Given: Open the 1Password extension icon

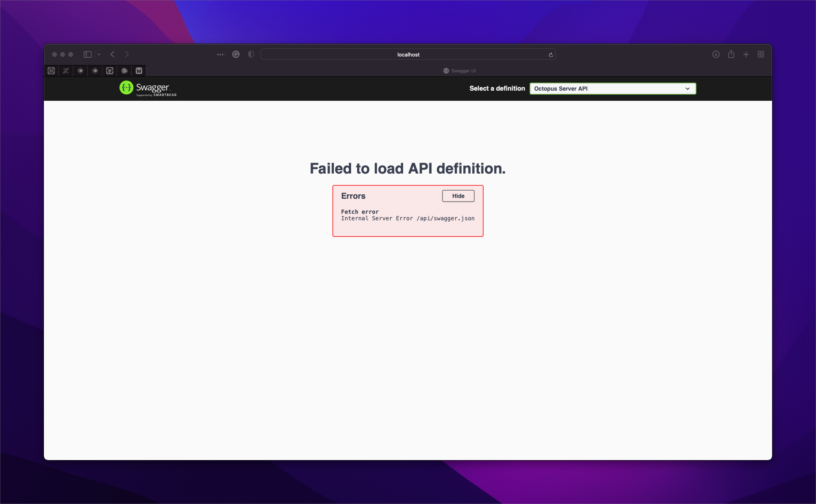Looking at the screenshot, I should click(51, 70).
